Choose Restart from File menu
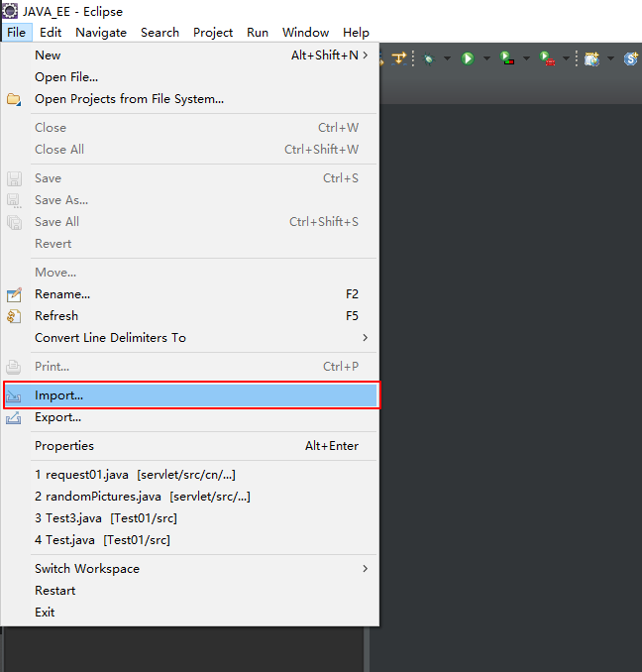The height and width of the screenshot is (672, 642). click(x=190, y=591)
